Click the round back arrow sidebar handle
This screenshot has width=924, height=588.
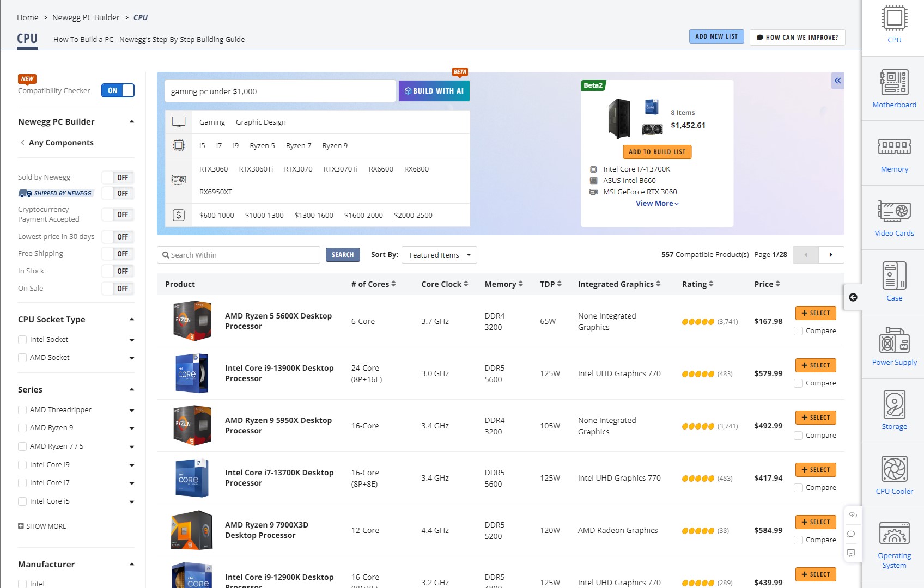[x=853, y=297]
